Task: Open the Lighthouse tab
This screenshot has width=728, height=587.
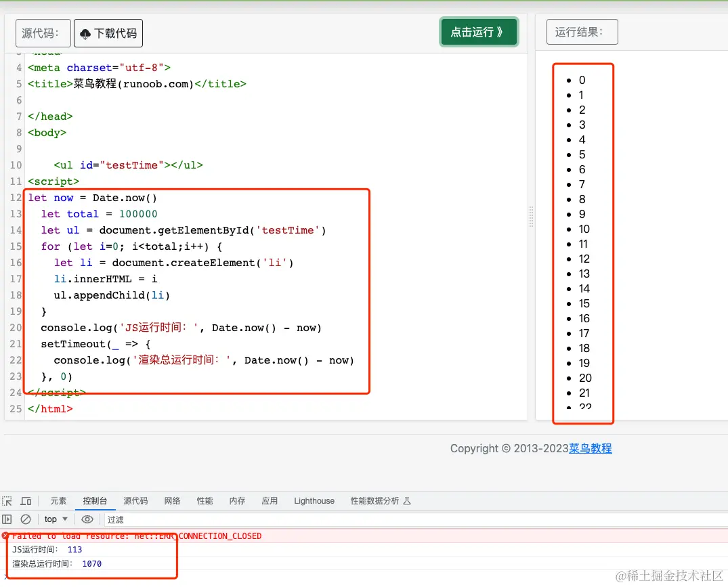Action: [x=314, y=501]
